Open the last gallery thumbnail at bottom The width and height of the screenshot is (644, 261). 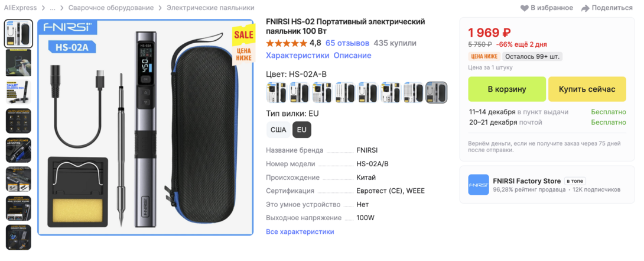tap(18, 237)
